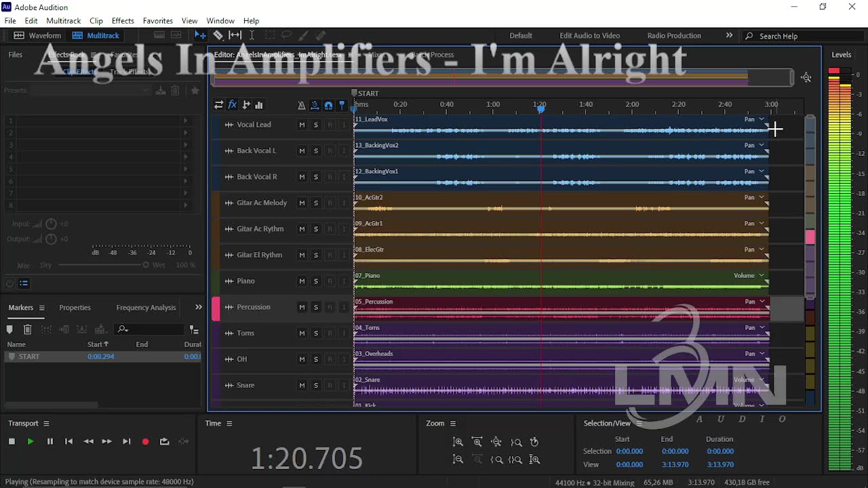Viewport: 868px width, 488px height.
Task: Switch to Frequency Analysis tab
Action: point(146,308)
